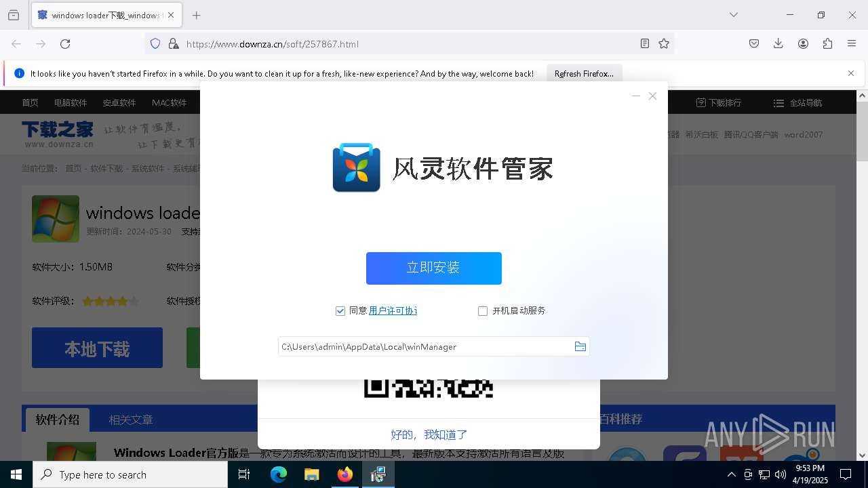Minimize the 风灵软件管家 installer dialog
Viewport: 868px width, 488px height.
636,96
